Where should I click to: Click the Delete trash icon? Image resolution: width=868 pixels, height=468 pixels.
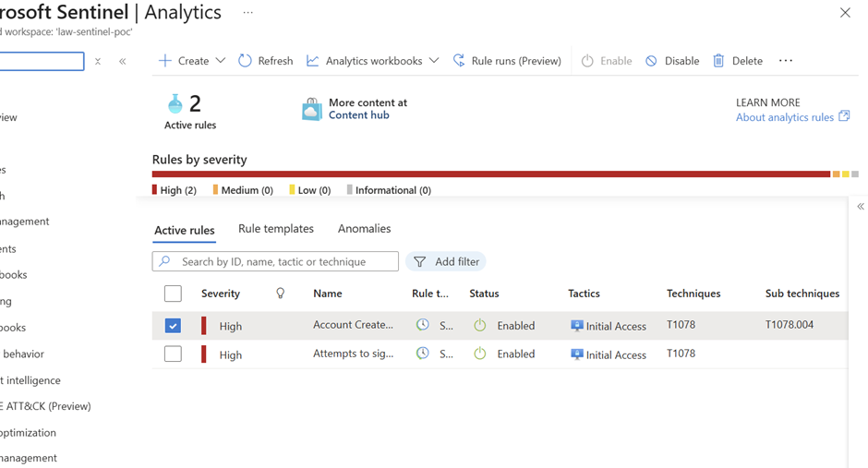click(x=718, y=61)
